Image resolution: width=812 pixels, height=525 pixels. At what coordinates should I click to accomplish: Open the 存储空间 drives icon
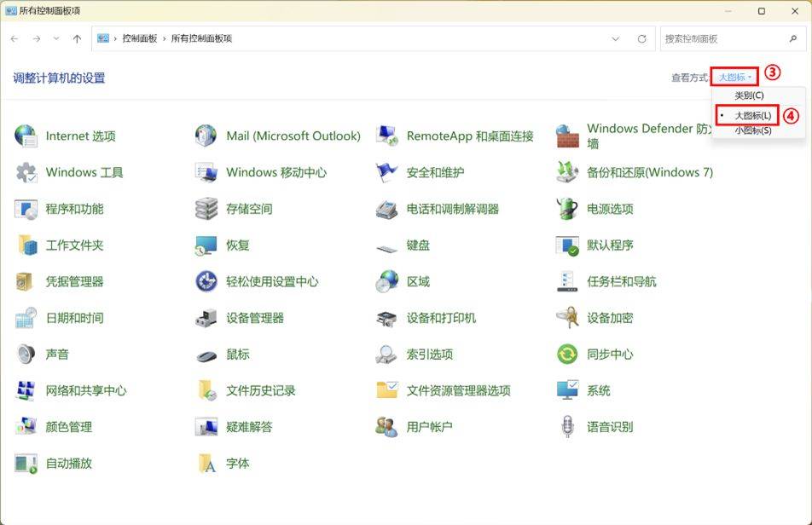(206, 209)
